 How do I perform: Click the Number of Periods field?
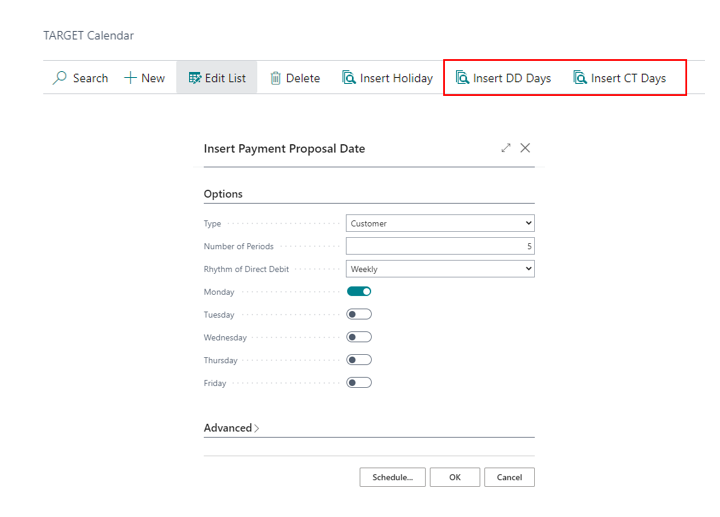440,246
